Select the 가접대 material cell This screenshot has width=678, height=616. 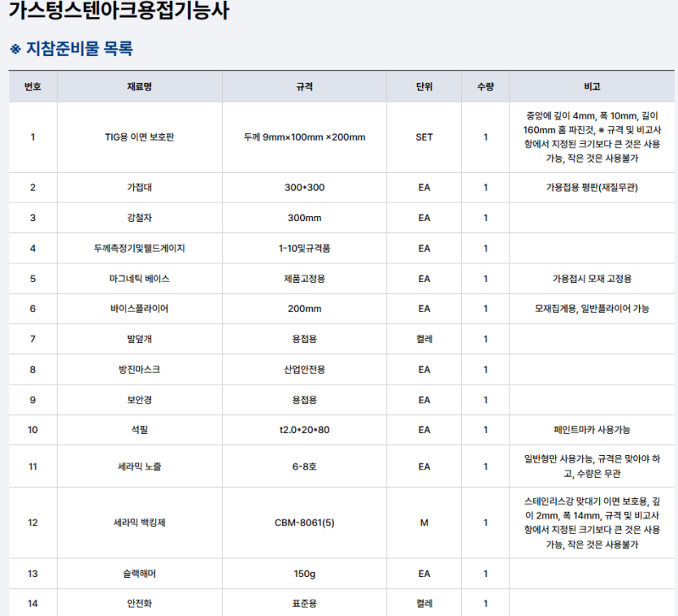point(139,187)
